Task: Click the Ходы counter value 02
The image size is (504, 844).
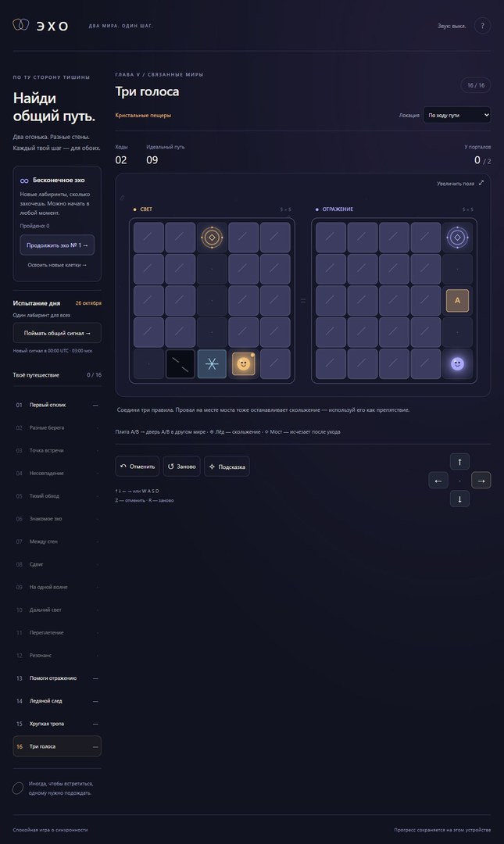Action: (121, 160)
